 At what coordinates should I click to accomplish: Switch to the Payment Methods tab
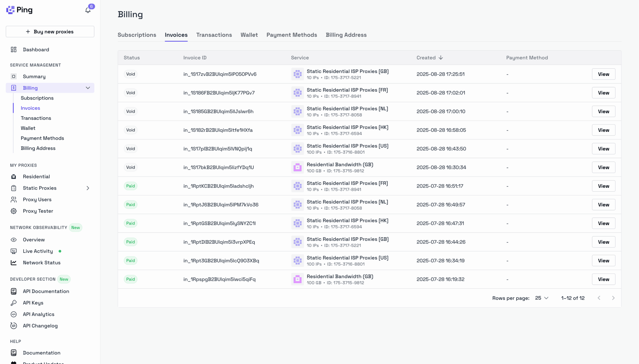click(292, 35)
